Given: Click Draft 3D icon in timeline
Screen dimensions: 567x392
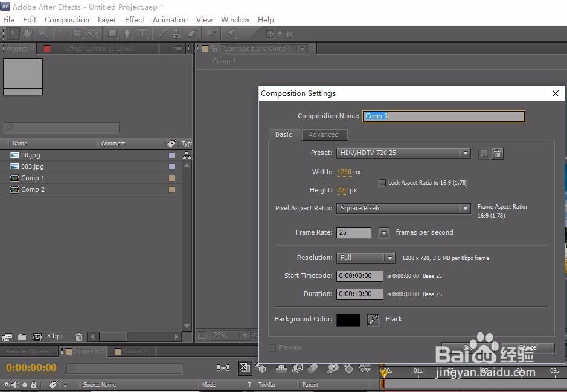Looking at the screenshot, I should pos(261,368).
